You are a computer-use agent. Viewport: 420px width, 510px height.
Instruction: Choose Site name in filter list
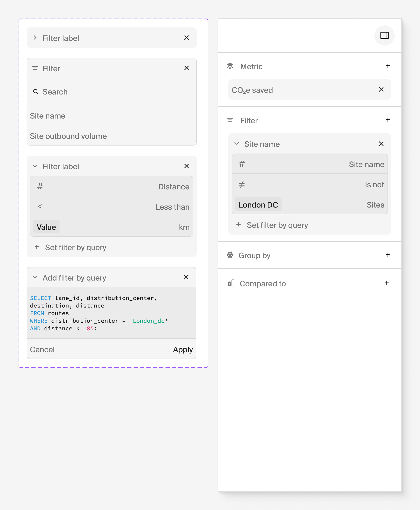(x=48, y=116)
